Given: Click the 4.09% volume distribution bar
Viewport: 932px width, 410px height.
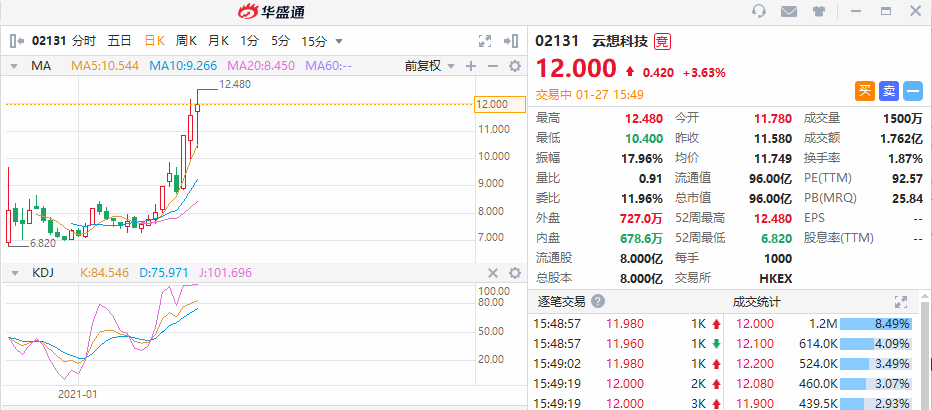Looking at the screenshot, I should [876, 343].
